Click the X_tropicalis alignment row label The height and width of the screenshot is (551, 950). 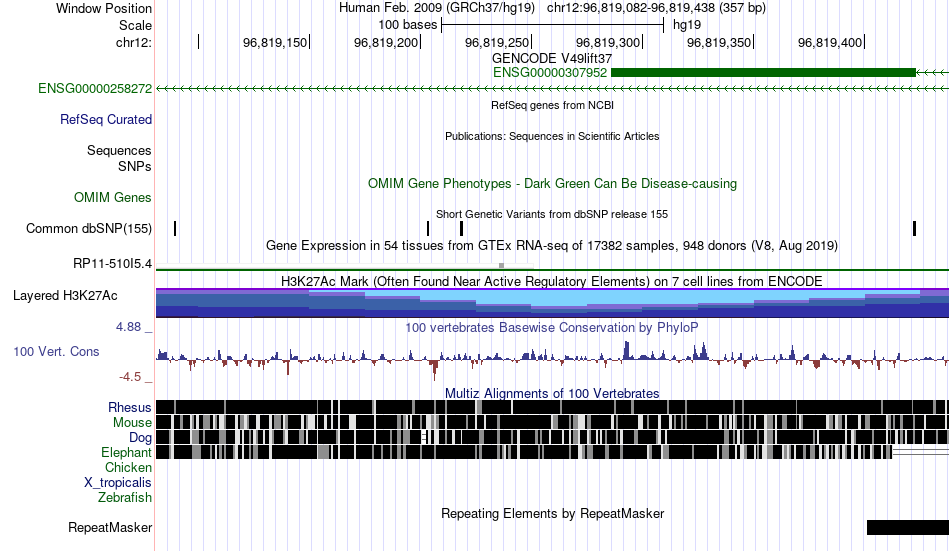(x=118, y=483)
